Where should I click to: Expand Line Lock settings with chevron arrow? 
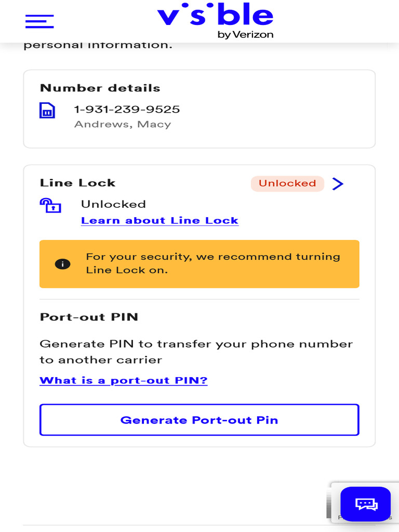coord(338,184)
